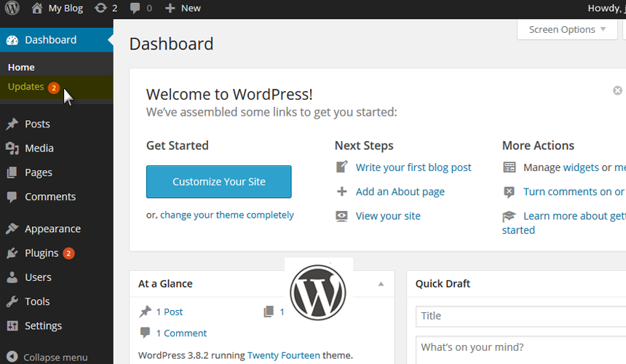Open Updates in the Dashboard submenu

(x=26, y=87)
